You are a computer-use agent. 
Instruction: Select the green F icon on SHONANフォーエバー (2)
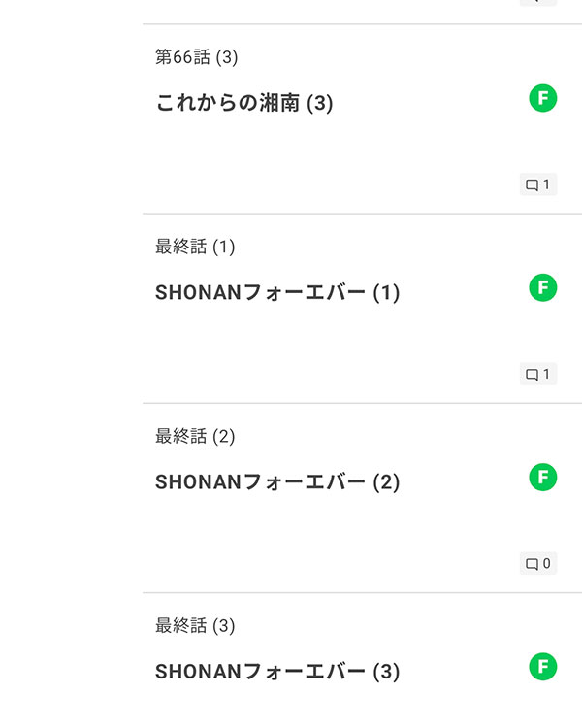pyautogui.click(x=543, y=477)
